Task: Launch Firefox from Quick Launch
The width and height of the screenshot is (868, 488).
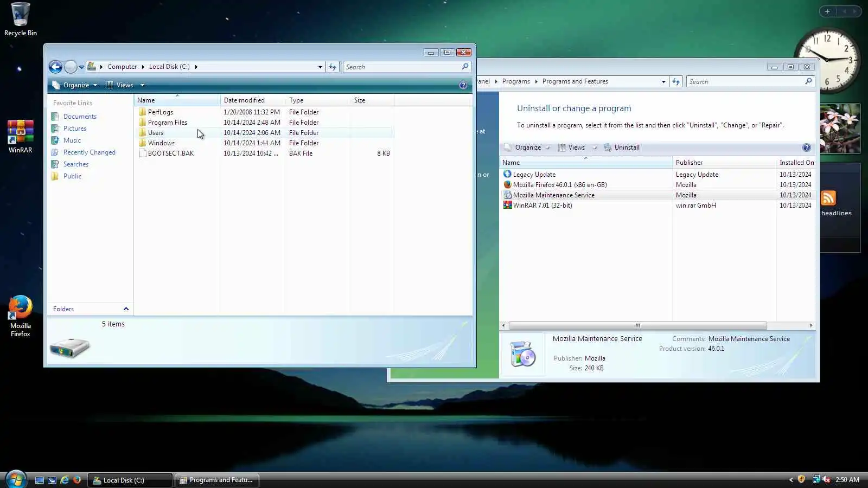Action: (77, 480)
